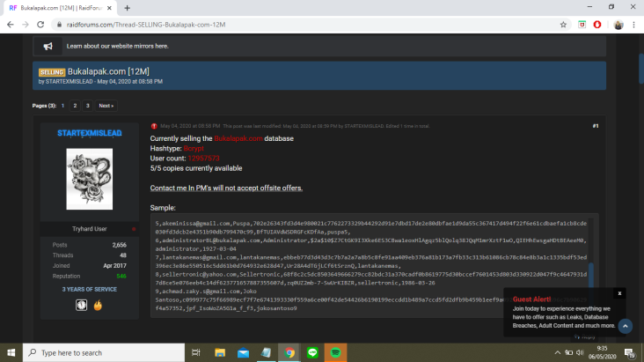Open the Pocket extension icon
644x362 pixels.
pyautogui.click(x=582, y=25)
